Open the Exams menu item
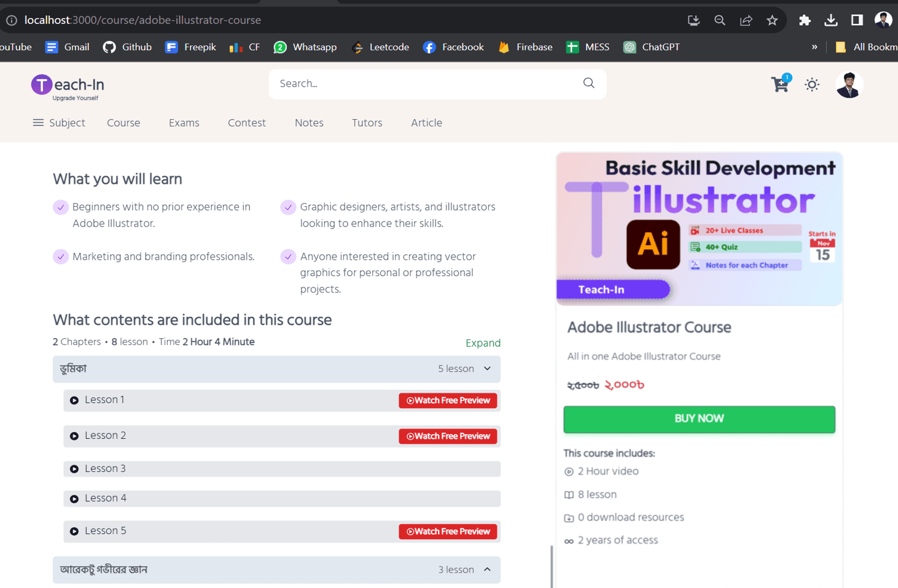Viewport: 898px width, 588px height. point(184,123)
